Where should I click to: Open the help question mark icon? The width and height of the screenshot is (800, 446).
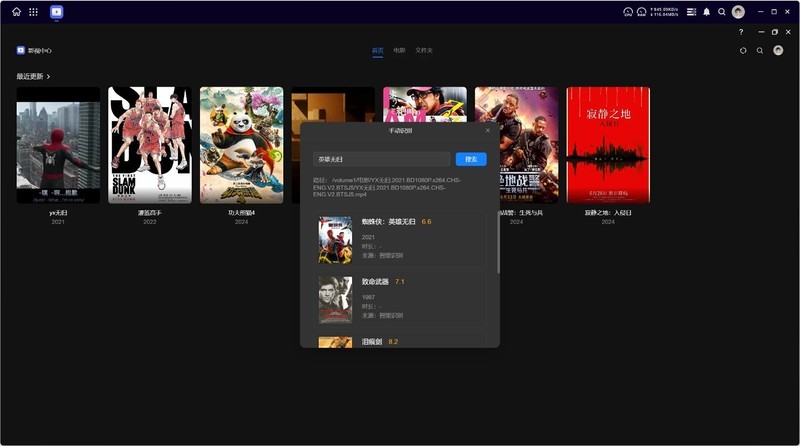pos(741,32)
